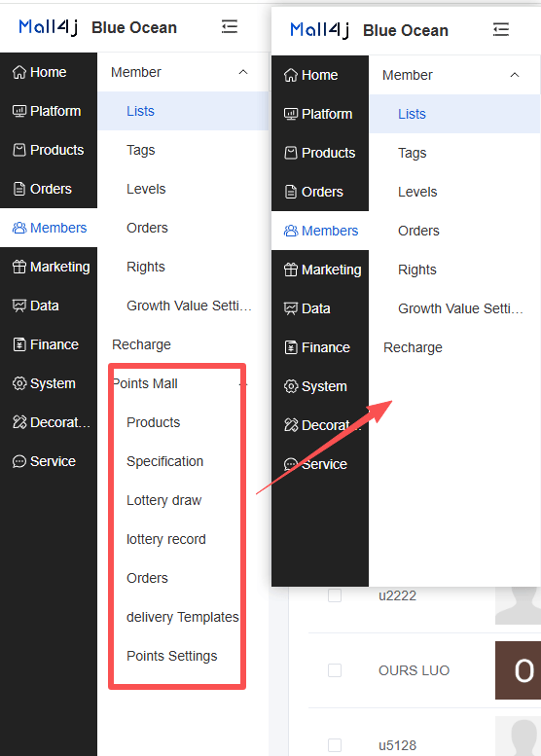
Task: Select Marketing gift icon in left sidebar
Action: (19, 267)
